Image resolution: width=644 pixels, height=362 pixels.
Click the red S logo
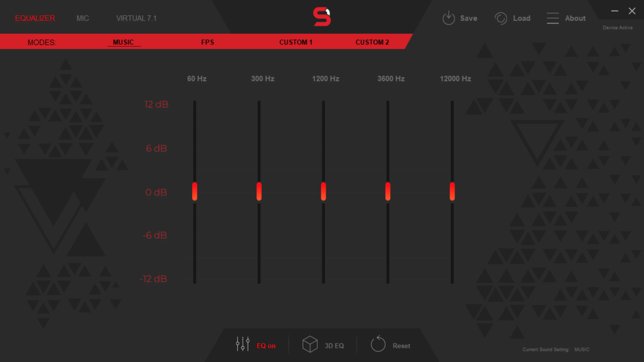click(x=322, y=17)
